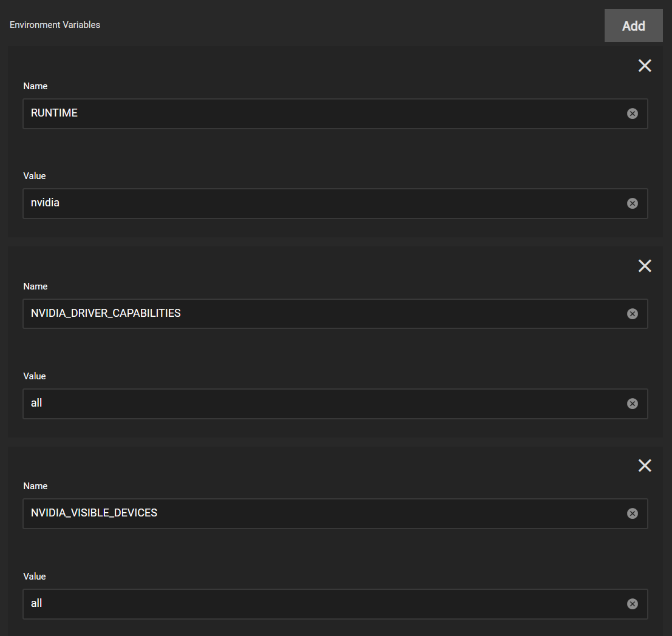Clear the value under NVIDIA_DRIVER_CAPABILITIES
The height and width of the screenshot is (636, 672).
pos(632,404)
